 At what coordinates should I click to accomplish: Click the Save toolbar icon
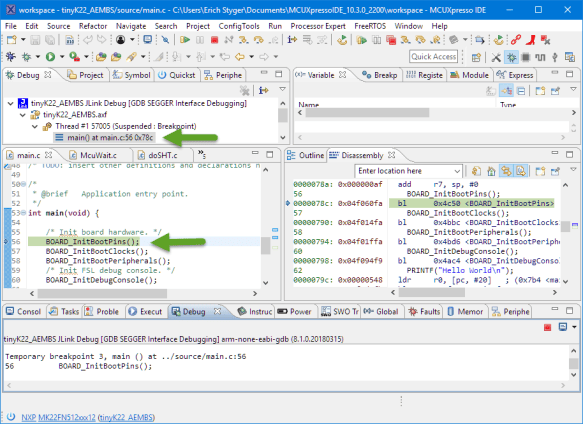(x=35, y=40)
